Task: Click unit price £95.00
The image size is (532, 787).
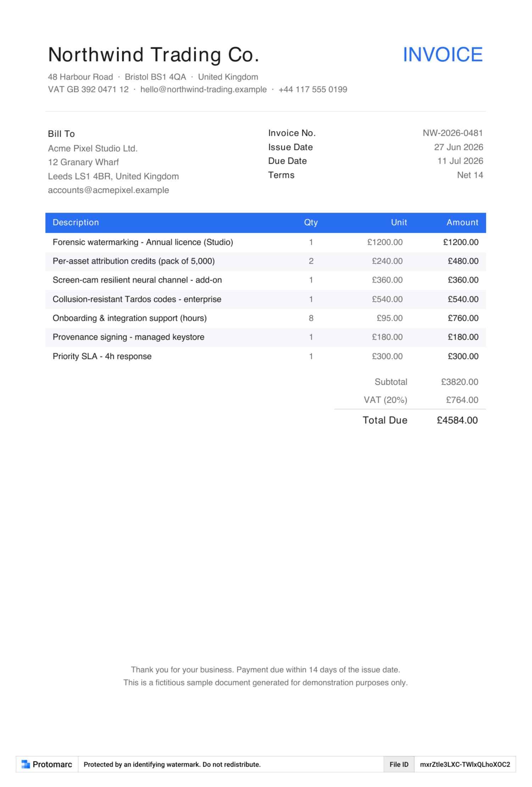Action: click(x=389, y=318)
